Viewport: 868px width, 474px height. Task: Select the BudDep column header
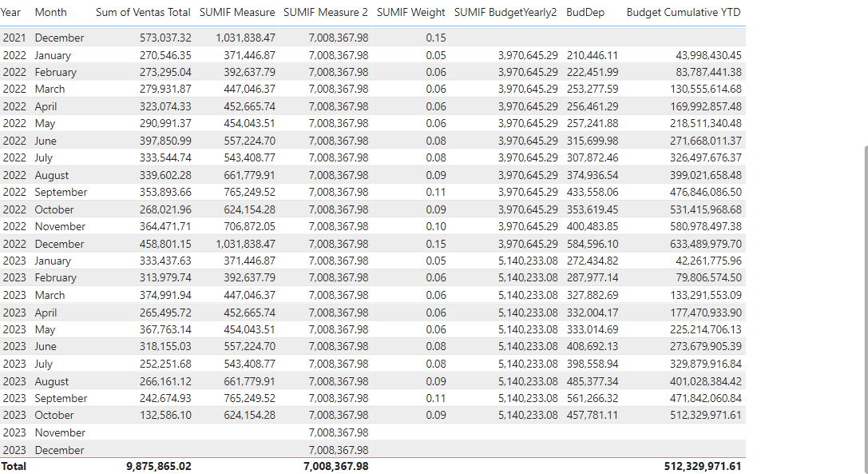coord(585,12)
